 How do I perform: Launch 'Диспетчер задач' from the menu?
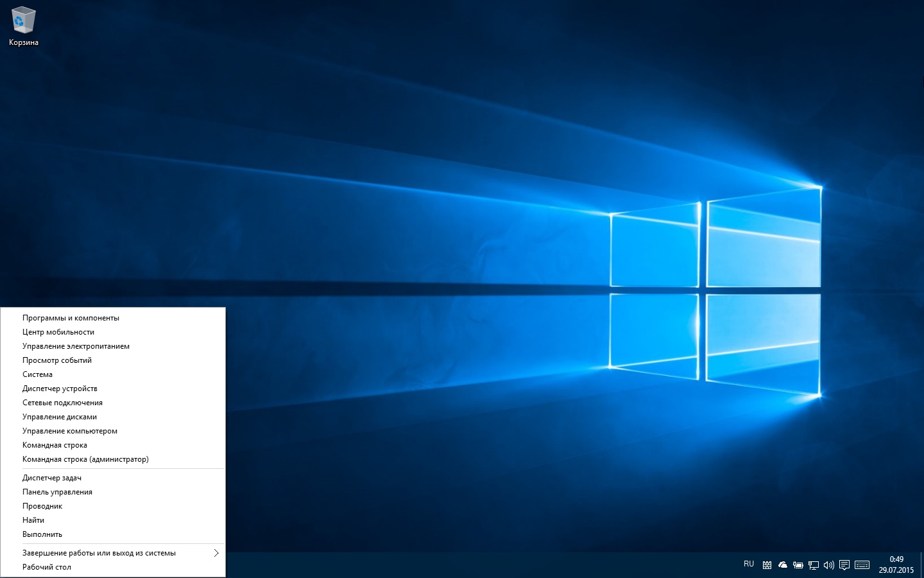tap(52, 478)
